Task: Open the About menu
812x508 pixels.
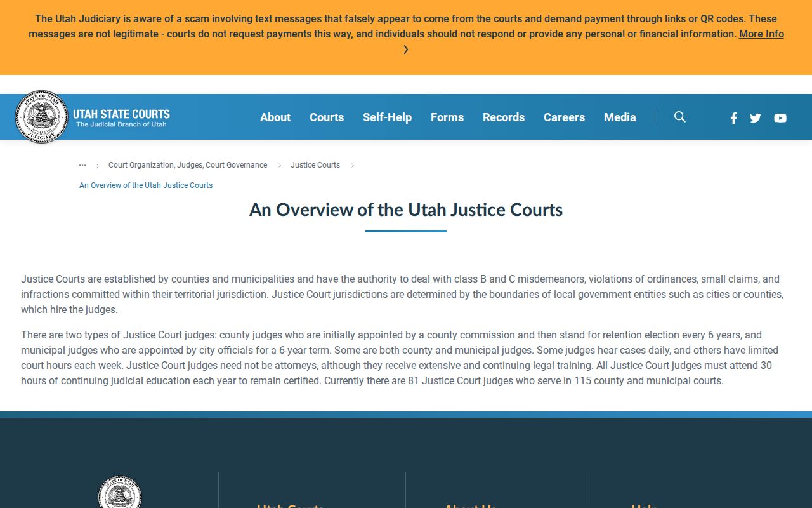Action: click(275, 117)
